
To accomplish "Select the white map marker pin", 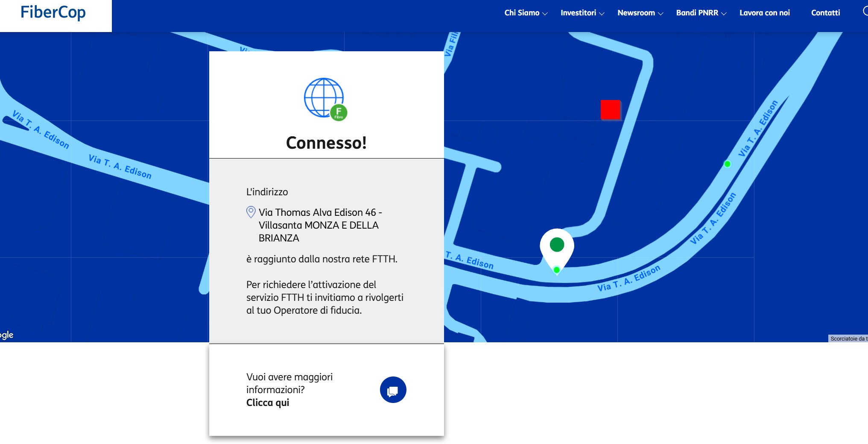I will click(557, 251).
